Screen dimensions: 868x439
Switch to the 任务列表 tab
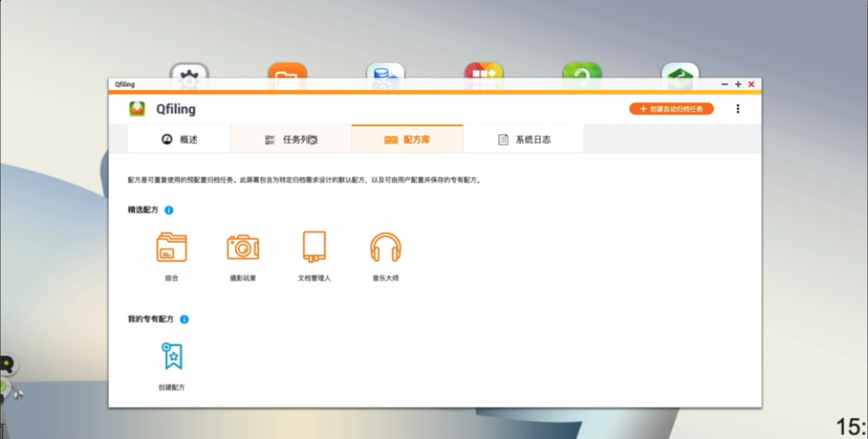tap(291, 140)
